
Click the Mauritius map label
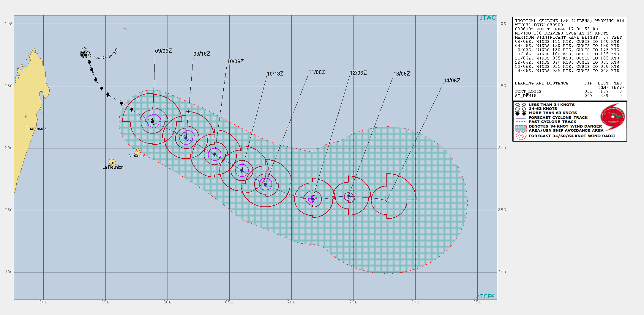point(137,156)
